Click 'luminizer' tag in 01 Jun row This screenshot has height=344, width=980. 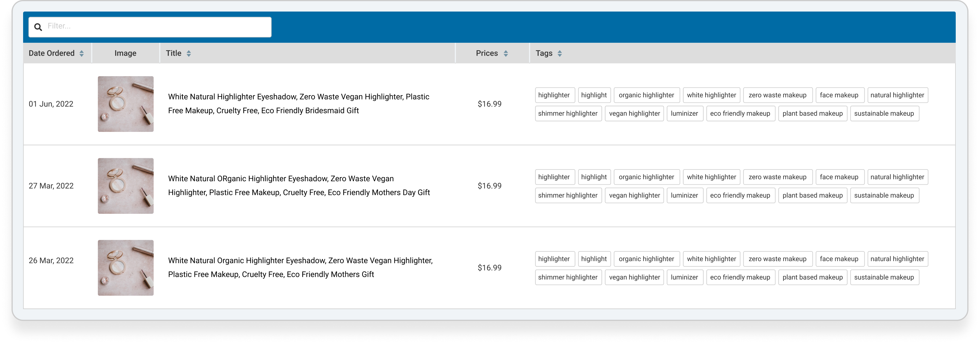click(x=685, y=114)
